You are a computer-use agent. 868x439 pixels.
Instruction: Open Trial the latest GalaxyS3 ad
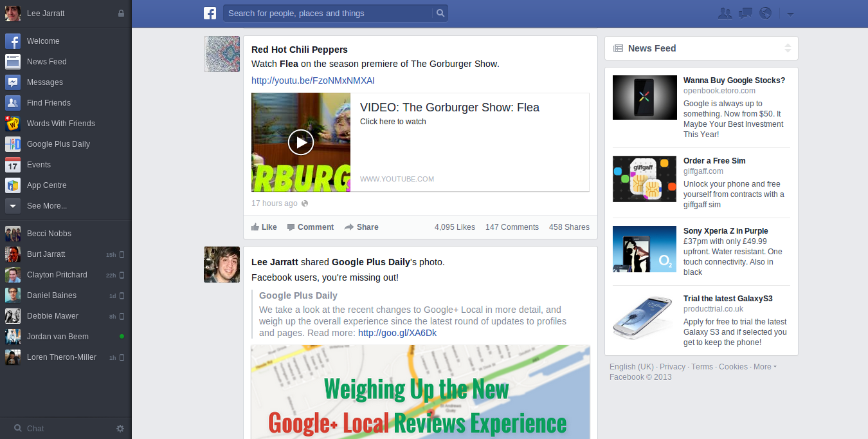click(728, 299)
